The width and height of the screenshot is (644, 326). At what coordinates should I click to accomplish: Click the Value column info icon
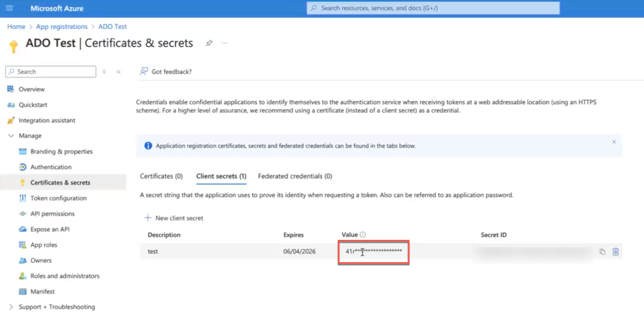coord(363,235)
